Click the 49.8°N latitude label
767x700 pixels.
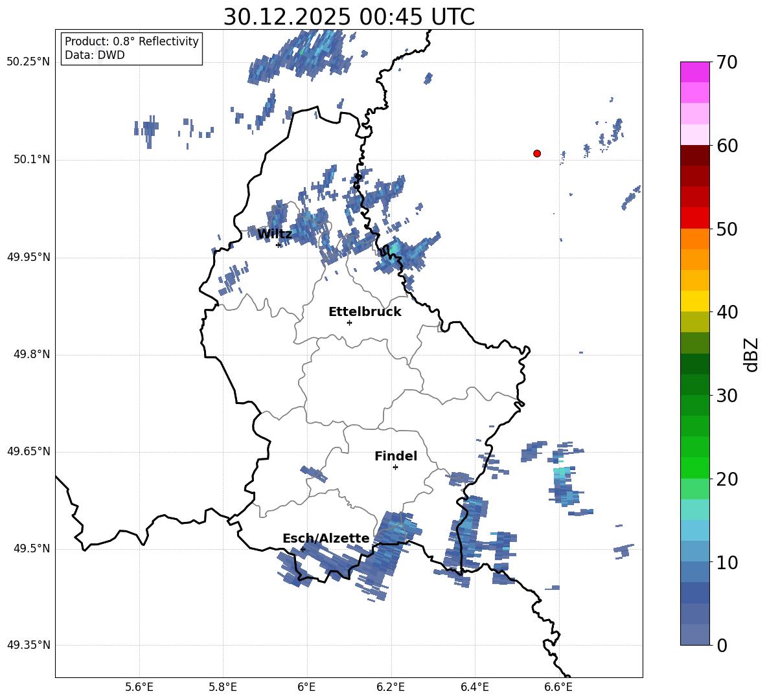click(x=32, y=354)
